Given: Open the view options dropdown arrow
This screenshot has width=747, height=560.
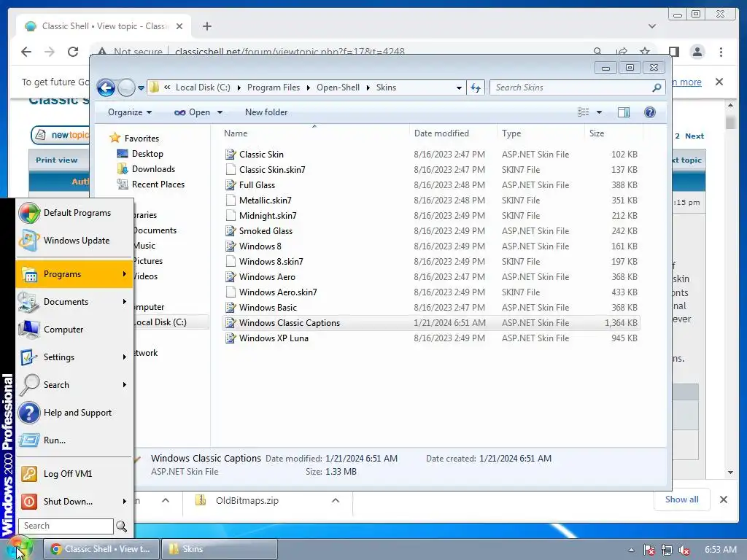Looking at the screenshot, I should tap(600, 112).
